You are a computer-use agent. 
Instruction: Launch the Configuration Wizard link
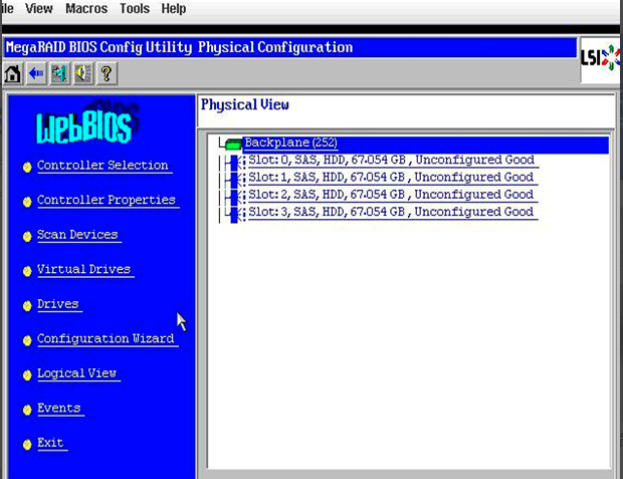coord(106,339)
